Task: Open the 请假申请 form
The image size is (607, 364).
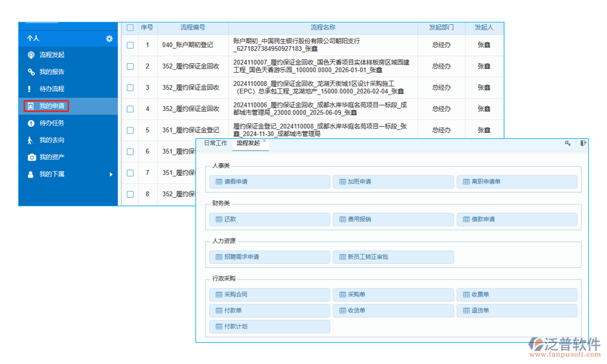Action: [270, 182]
